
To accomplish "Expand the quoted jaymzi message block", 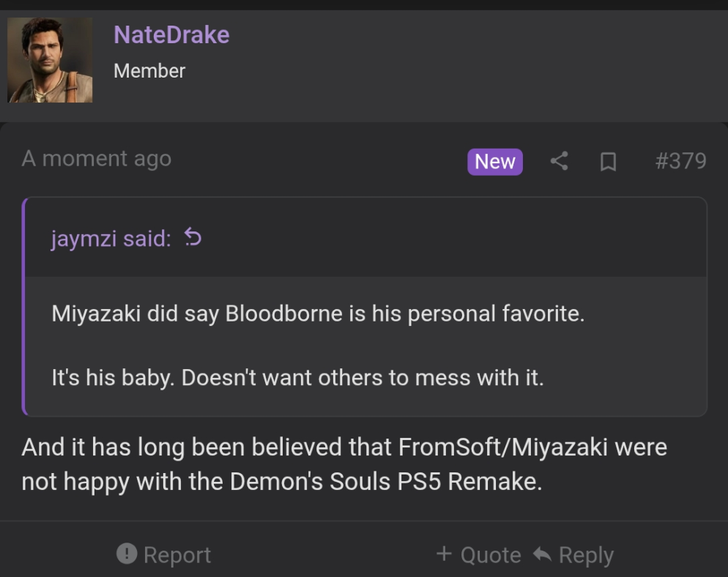I will (x=366, y=346).
